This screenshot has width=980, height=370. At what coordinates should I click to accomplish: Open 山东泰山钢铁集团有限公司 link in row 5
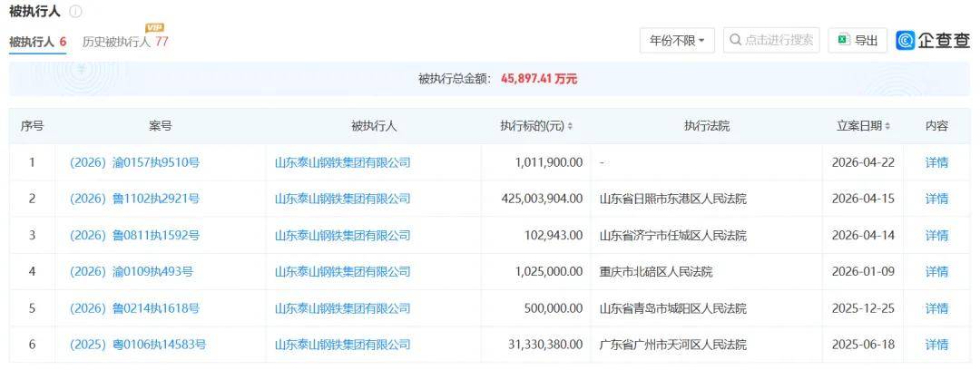(342, 308)
